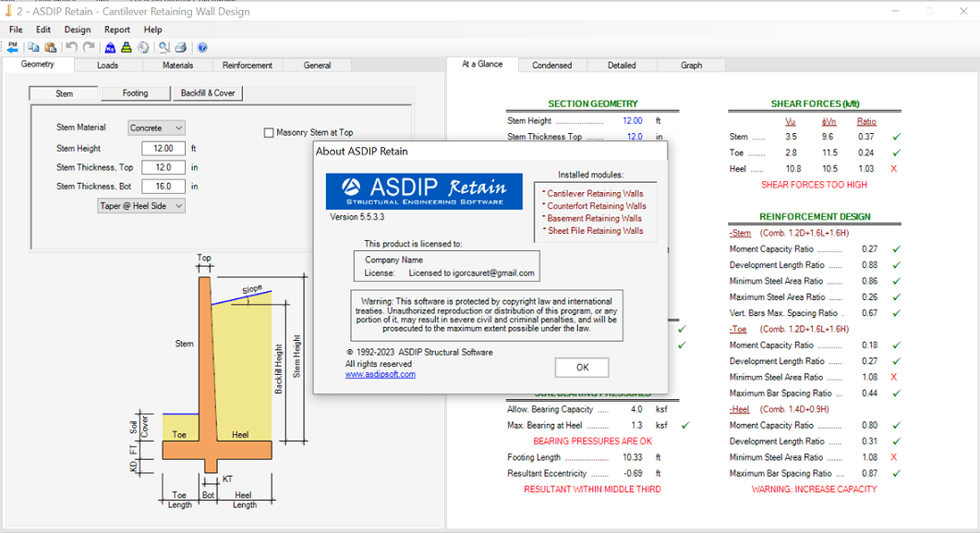The width and height of the screenshot is (980, 533).
Task: Open help with the blue question icon
Action: [202, 47]
